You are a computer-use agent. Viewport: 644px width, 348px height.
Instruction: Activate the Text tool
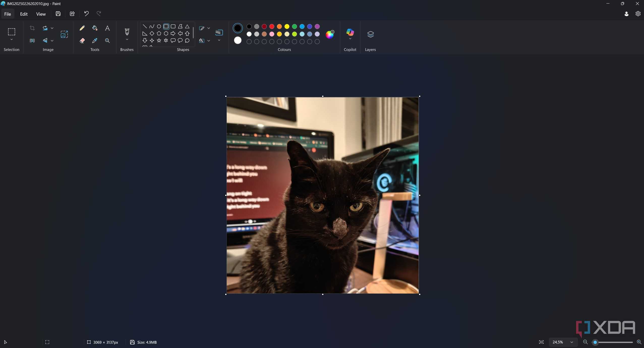[x=107, y=28]
